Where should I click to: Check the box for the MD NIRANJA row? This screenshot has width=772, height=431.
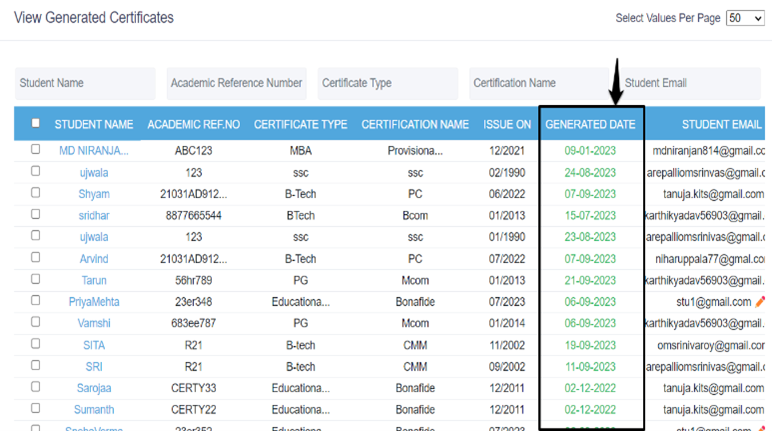tap(35, 150)
